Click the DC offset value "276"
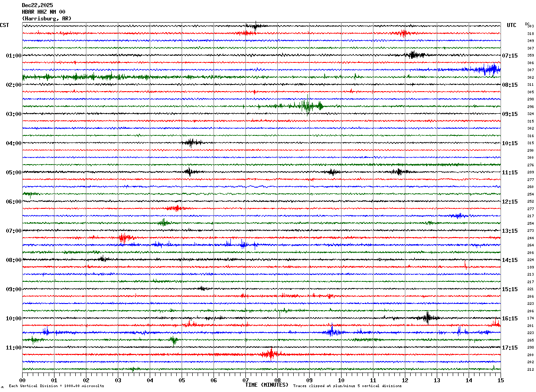This screenshot has width=536, height=392. (x=530, y=165)
